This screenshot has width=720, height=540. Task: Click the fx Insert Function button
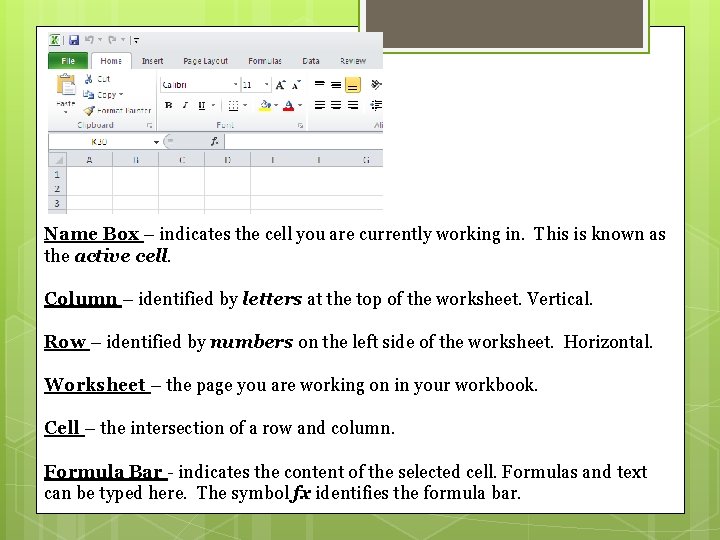[x=214, y=141]
